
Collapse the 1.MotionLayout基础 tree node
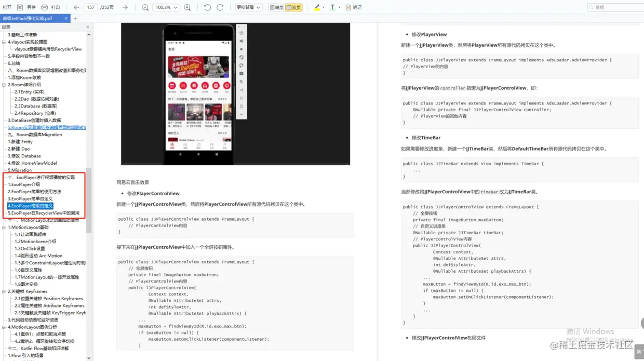coord(4,228)
